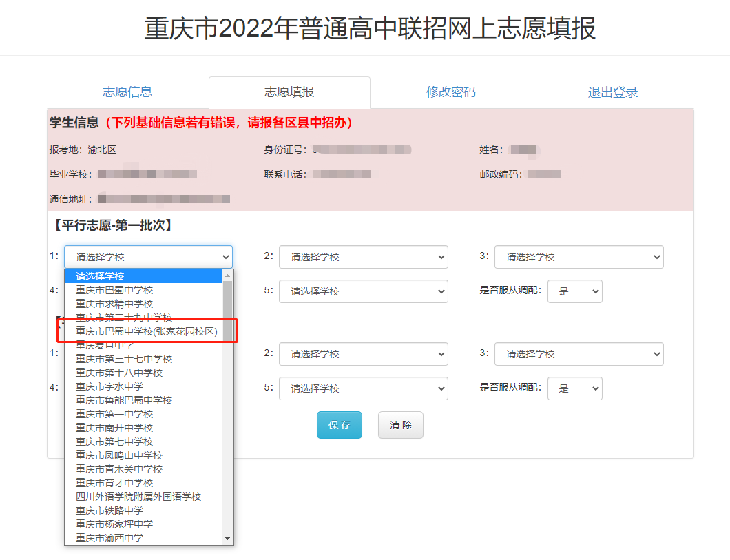Screen dimensions: 730x560
Task: Change 是否服从调配 for the second batch
Action: tap(574, 388)
